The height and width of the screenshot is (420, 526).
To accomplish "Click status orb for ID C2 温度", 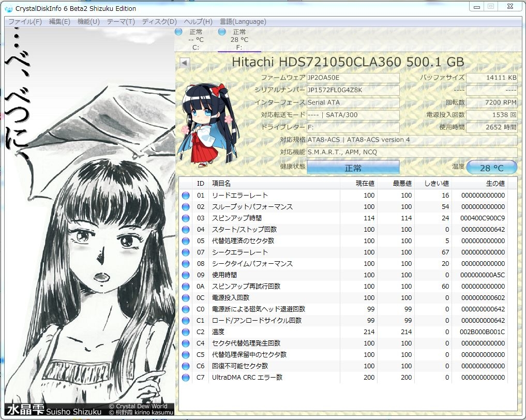I will pyautogui.click(x=186, y=332).
